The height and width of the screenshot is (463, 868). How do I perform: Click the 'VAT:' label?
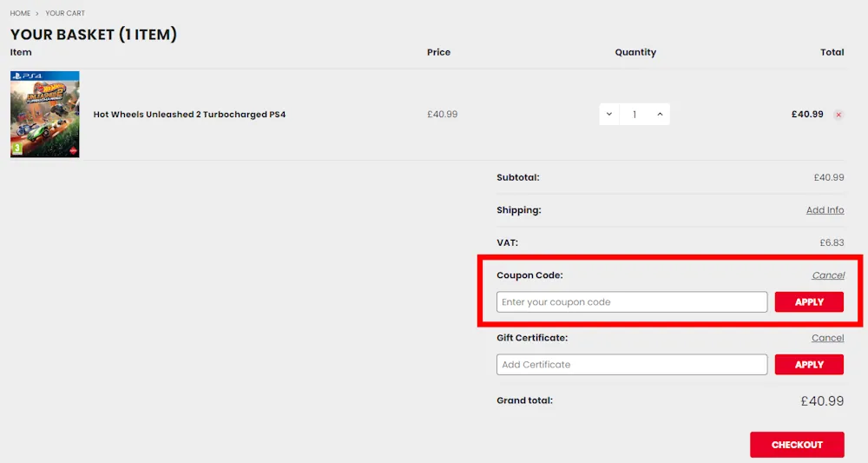[507, 242]
